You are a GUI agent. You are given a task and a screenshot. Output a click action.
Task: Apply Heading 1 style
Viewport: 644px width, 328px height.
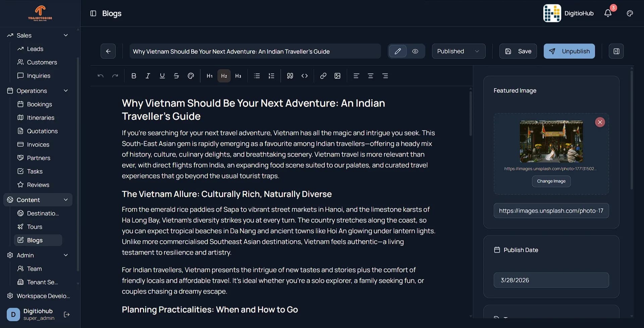(x=210, y=76)
